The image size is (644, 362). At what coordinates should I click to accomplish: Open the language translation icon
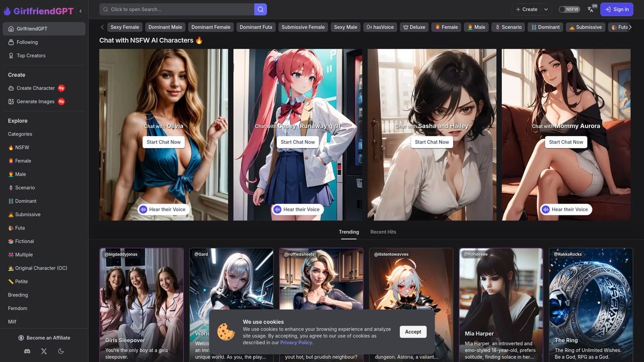[x=591, y=9]
